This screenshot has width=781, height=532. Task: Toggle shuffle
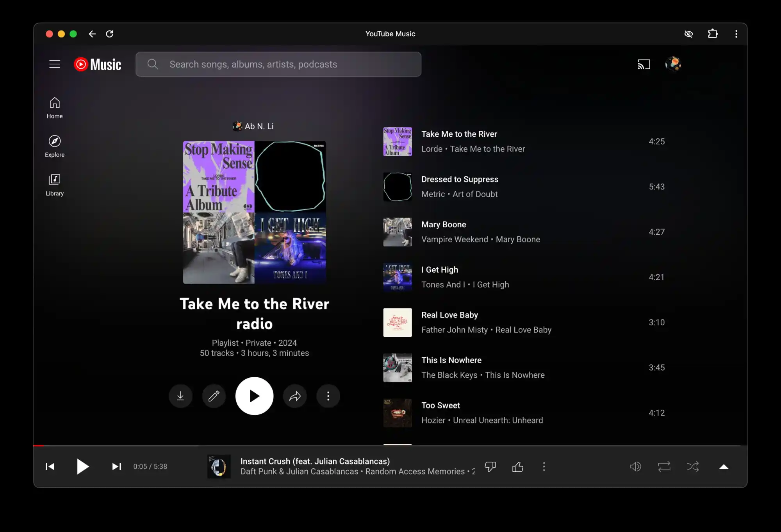click(x=693, y=466)
